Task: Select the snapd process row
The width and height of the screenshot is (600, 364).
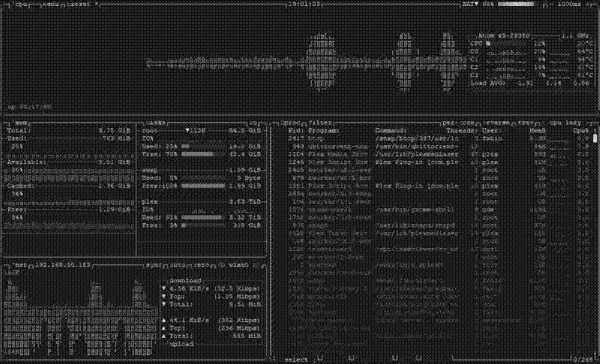Action: click(439, 225)
